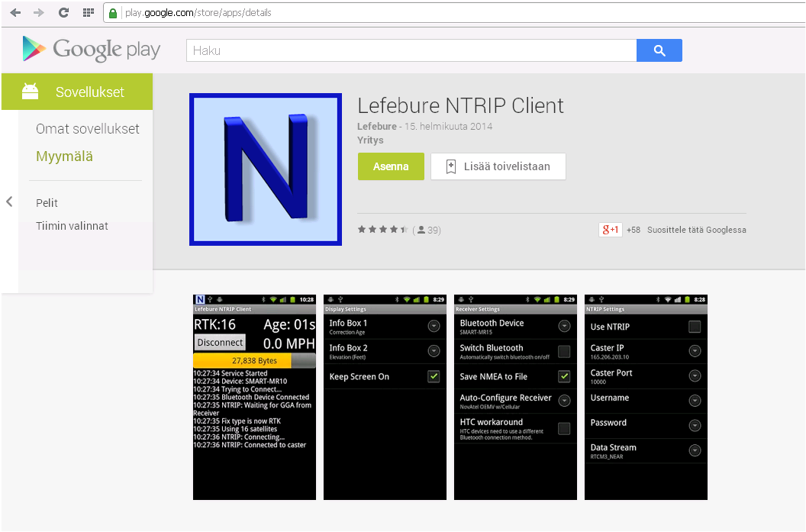Viewport: 806px width, 532px height.
Task: Click the red g+1 button
Action: 610,230
